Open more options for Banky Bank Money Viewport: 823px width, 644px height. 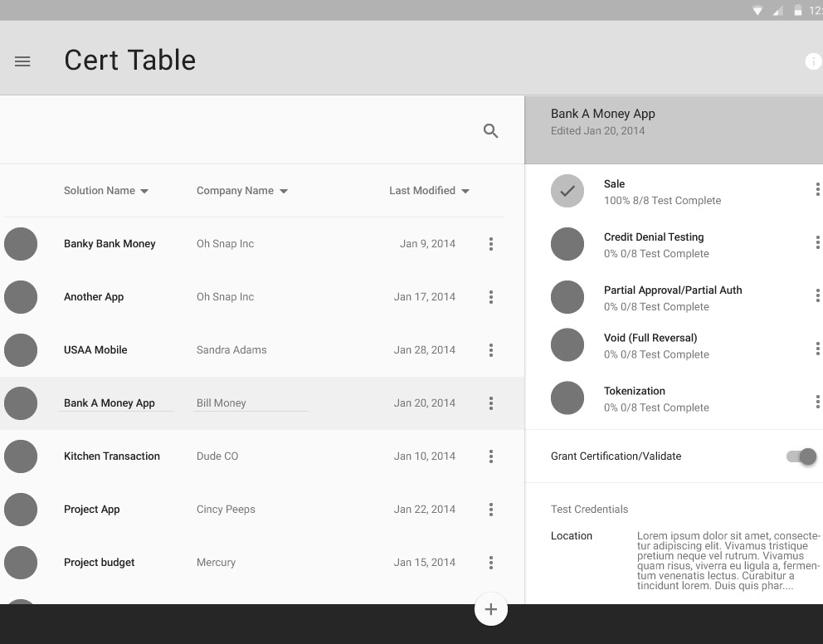(x=491, y=244)
